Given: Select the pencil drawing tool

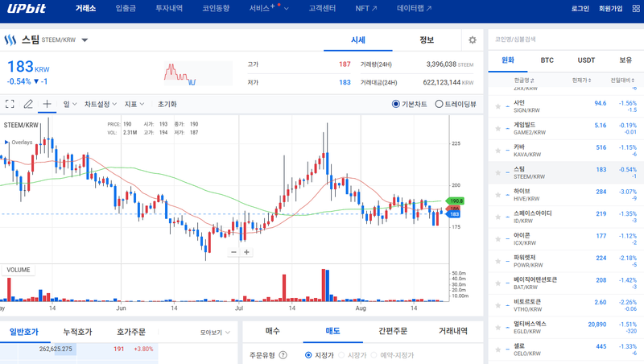Looking at the screenshot, I should [x=28, y=104].
